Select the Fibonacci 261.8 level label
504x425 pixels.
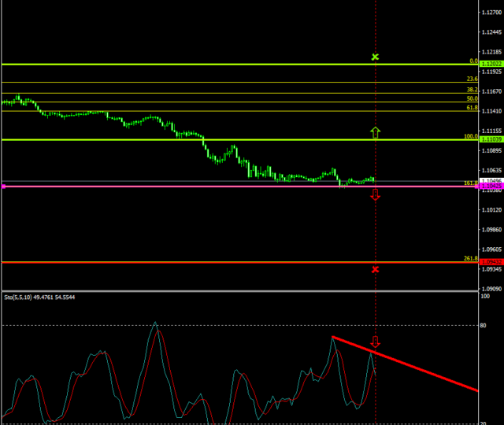tap(470, 258)
